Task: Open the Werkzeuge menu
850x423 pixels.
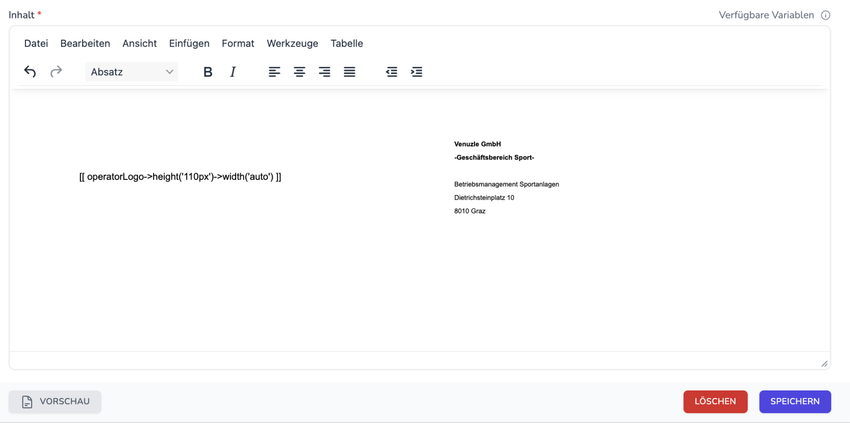Action: [292, 43]
